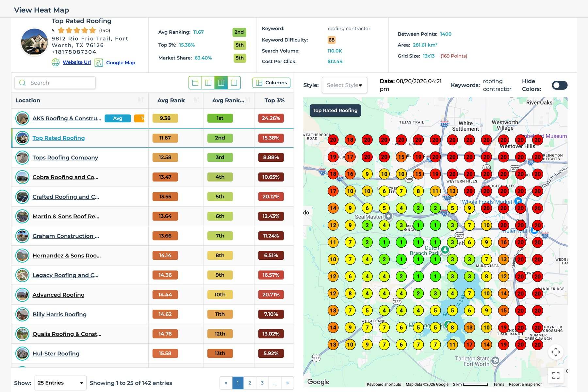Open the Google Map link
This screenshot has height=392, width=588.
tap(121, 63)
